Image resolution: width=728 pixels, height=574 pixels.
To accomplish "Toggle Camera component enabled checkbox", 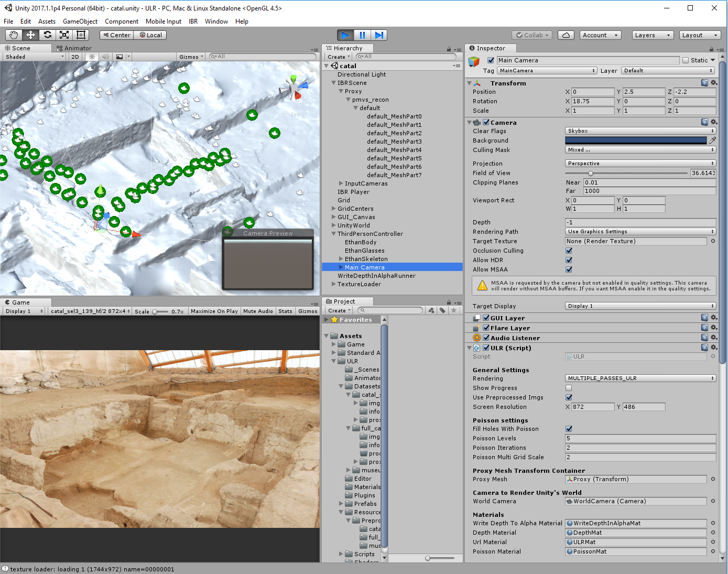I will pos(486,122).
